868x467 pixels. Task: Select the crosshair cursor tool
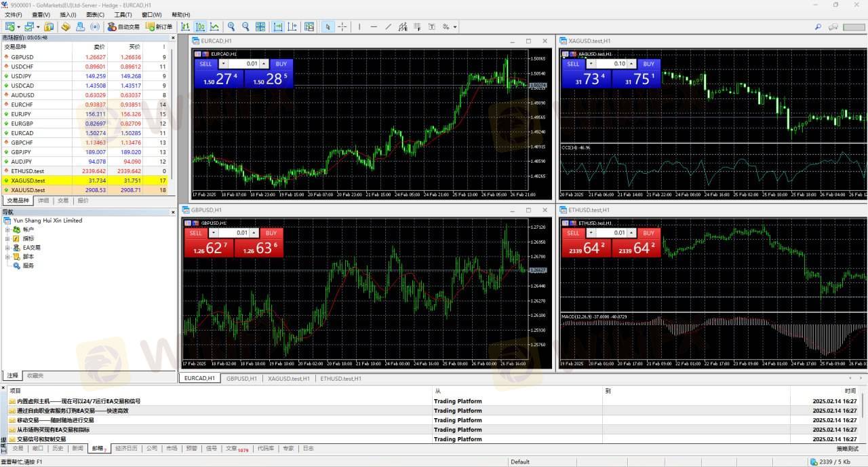pos(342,27)
